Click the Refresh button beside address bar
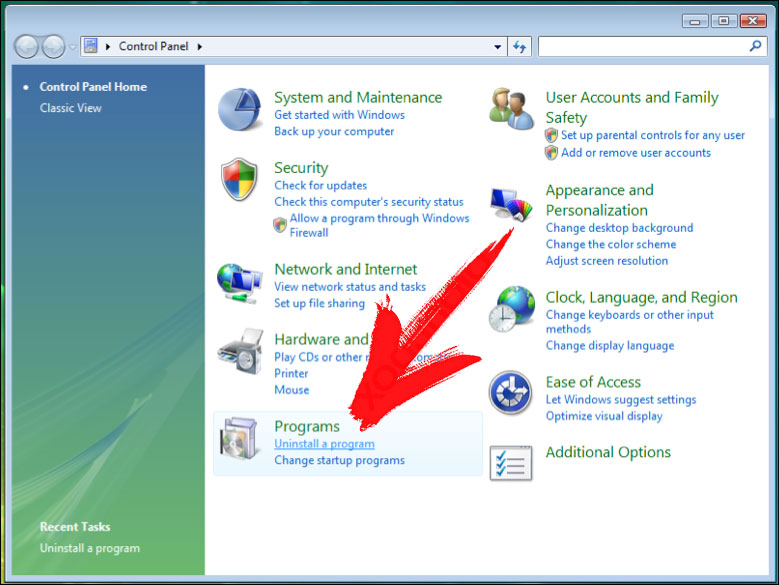 520,47
